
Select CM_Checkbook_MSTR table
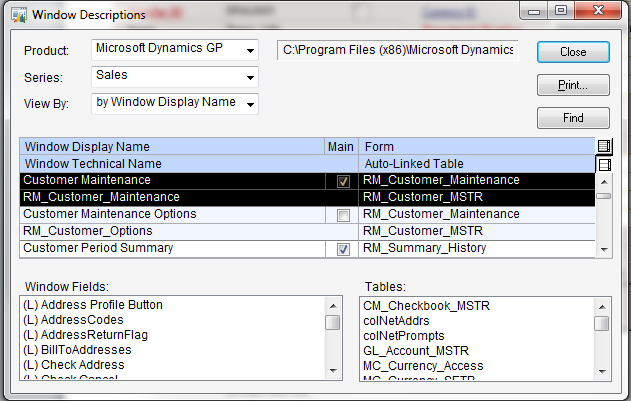(x=426, y=306)
